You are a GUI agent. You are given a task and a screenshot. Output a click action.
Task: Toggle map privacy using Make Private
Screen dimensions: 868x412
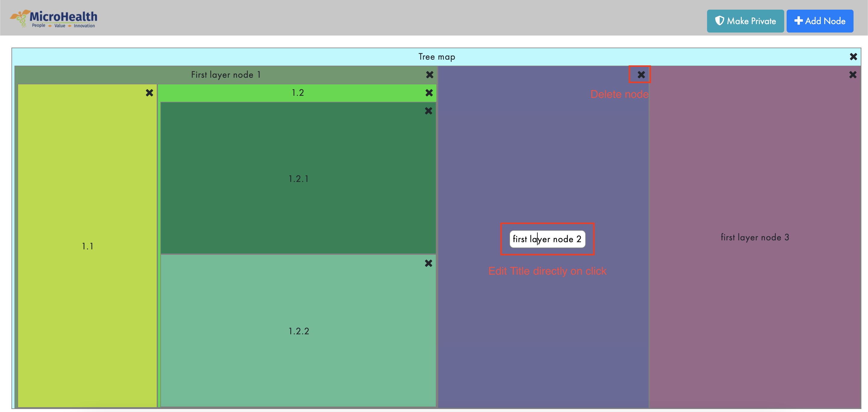(x=745, y=20)
